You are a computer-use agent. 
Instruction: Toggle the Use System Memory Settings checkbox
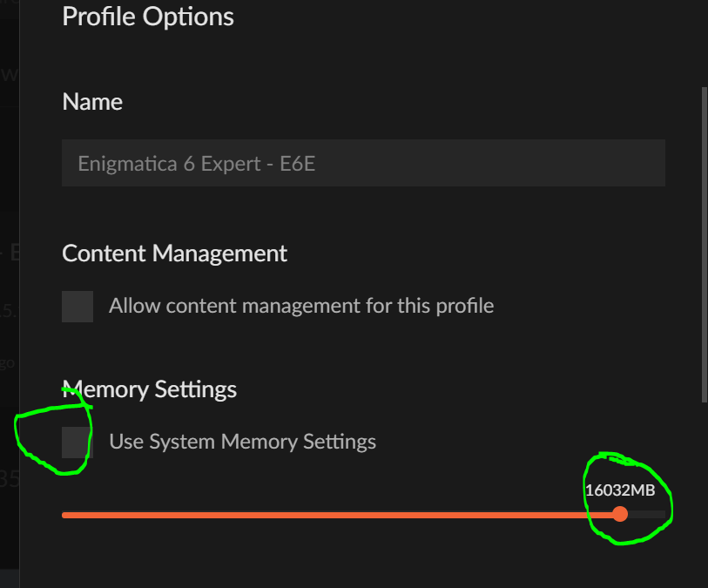coord(78,442)
